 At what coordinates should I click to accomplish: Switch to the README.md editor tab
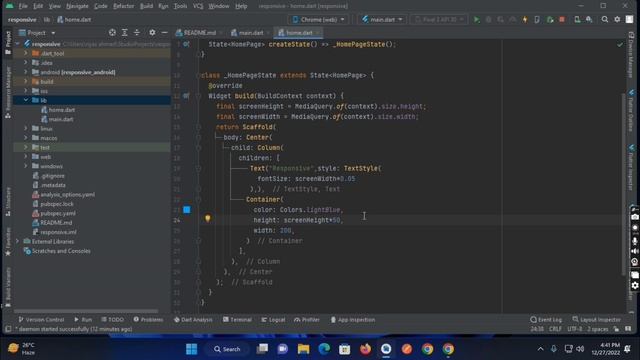(199, 33)
